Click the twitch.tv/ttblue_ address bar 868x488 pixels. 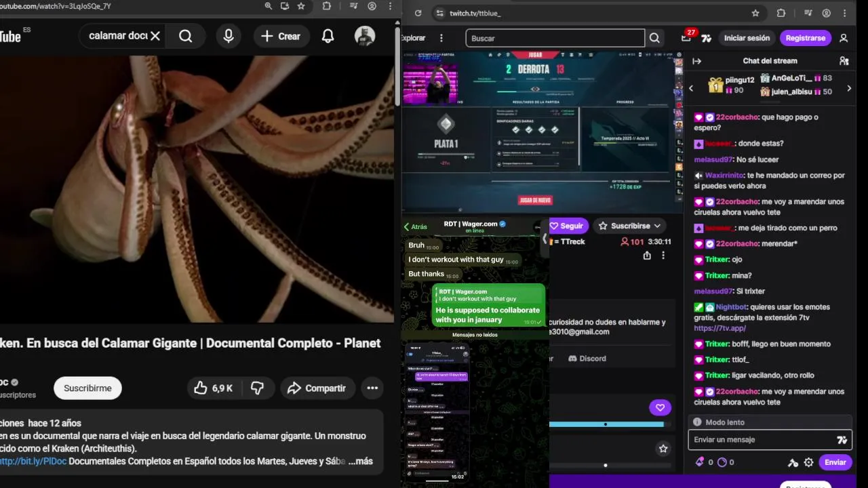(597, 13)
